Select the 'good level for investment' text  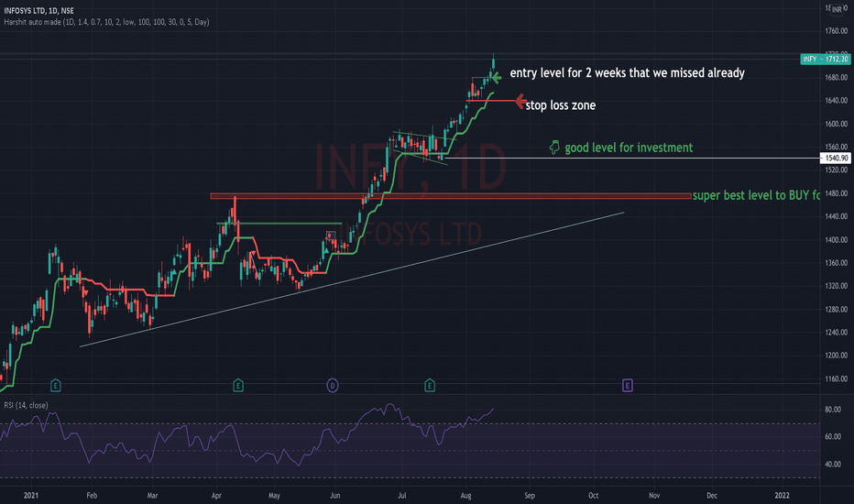[629, 148]
